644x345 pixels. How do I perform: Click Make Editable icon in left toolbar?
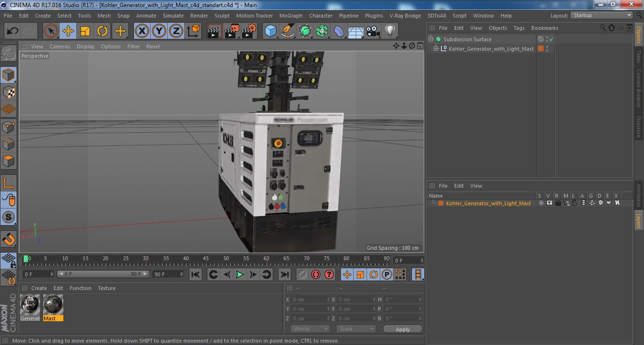[x=9, y=54]
